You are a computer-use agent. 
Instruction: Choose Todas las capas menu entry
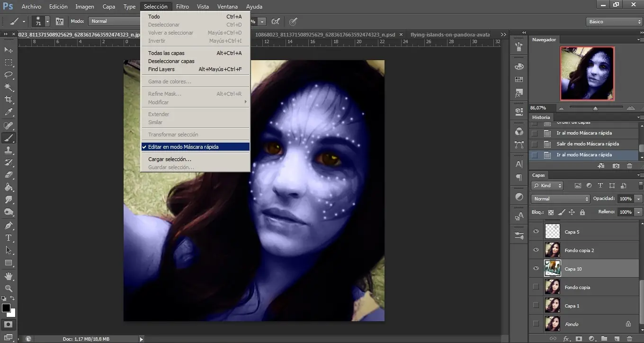pos(195,53)
